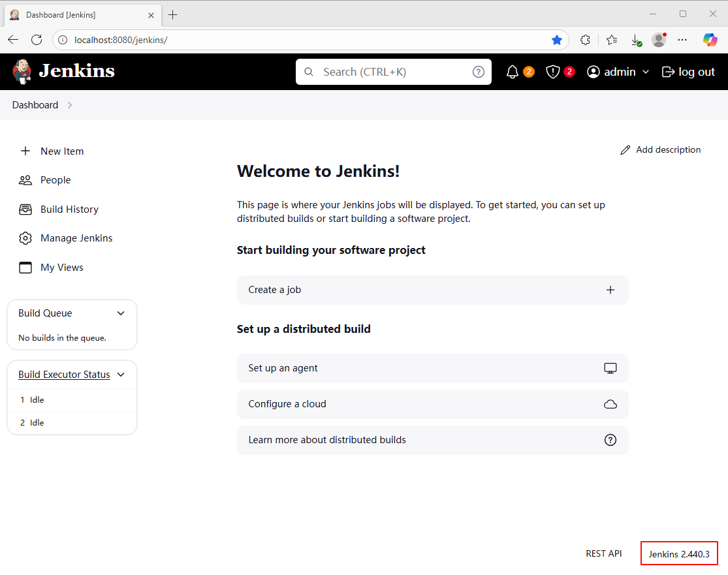Open the notifications bell icon
The width and height of the screenshot is (728, 575).
(512, 72)
